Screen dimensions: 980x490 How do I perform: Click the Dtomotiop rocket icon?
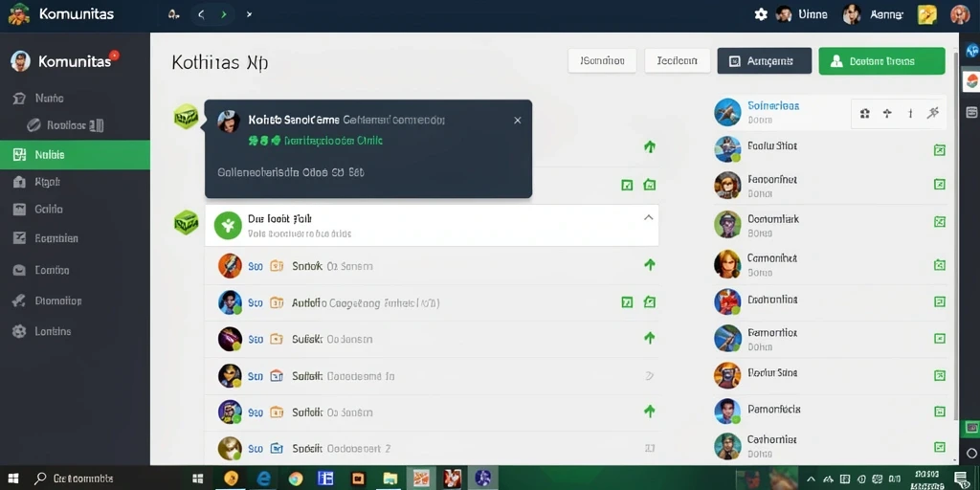(x=19, y=301)
